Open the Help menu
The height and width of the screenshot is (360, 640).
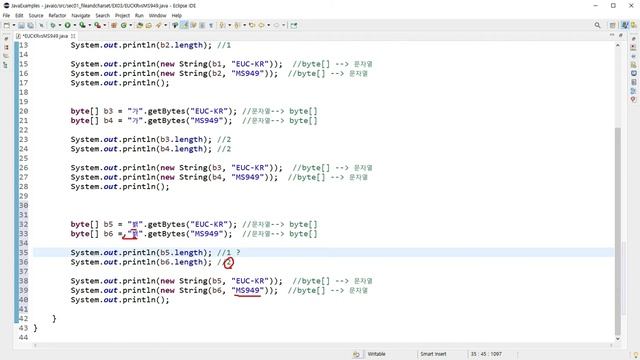point(176,16)
